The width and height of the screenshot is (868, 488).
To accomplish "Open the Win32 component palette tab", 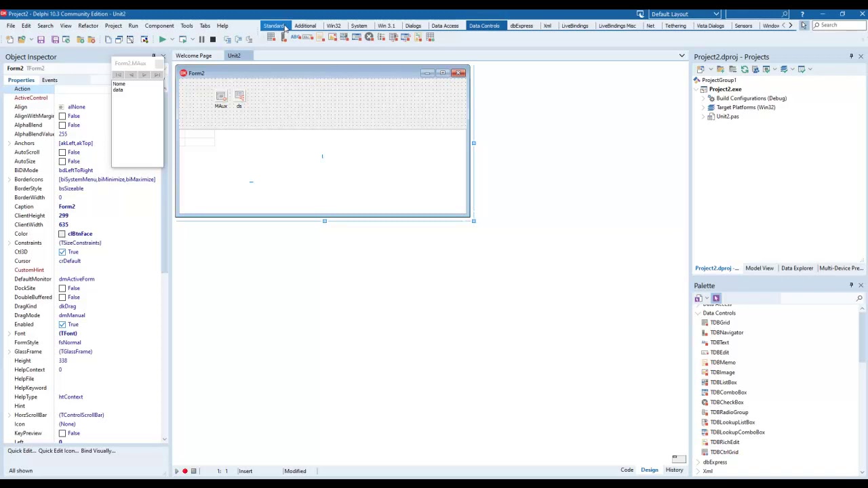I will click(334, 26).
